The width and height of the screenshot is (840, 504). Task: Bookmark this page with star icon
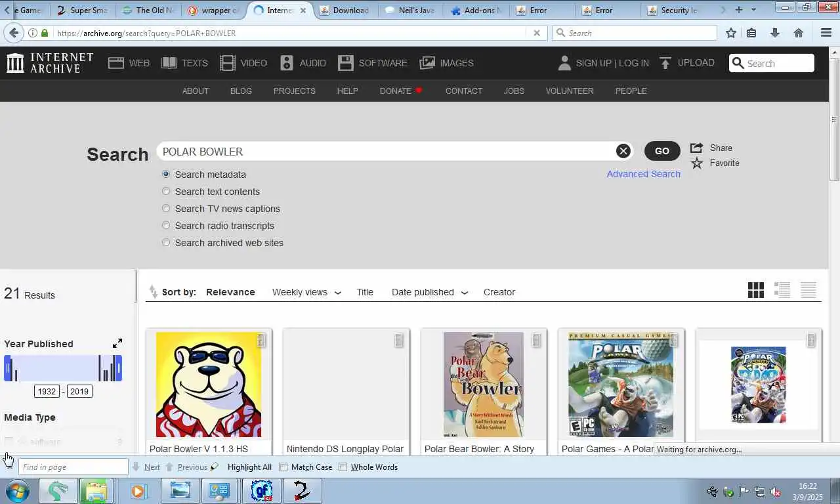click(x=731, y=33)
